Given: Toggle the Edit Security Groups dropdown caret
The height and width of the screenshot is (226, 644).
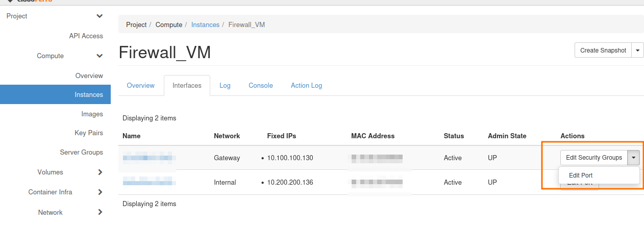Looking at the screenshot, I should pos(633,158).
